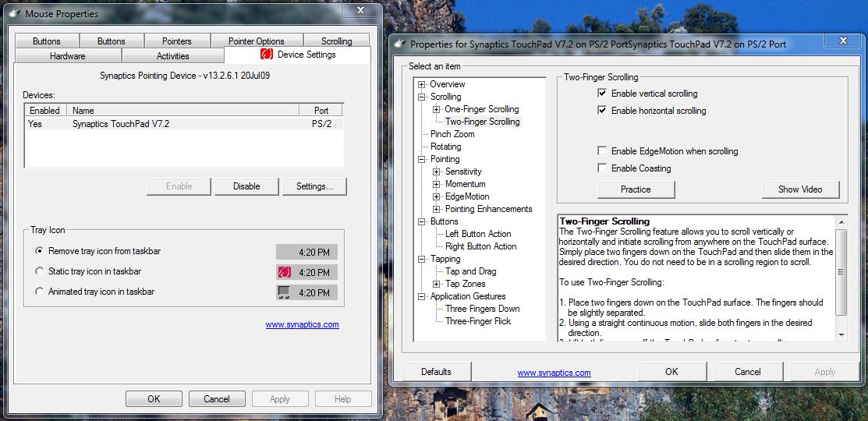Click the Practice button
Screen dimensions: 868x421
pyautogui.click(x=636, y=189)
